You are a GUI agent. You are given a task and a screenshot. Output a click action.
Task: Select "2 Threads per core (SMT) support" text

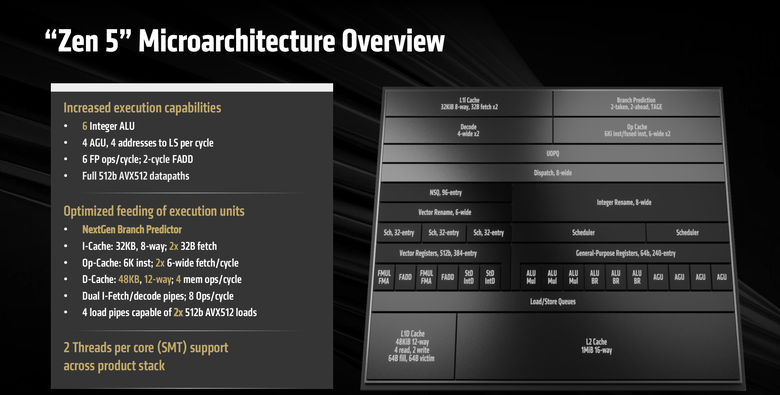tap(146, 348)
